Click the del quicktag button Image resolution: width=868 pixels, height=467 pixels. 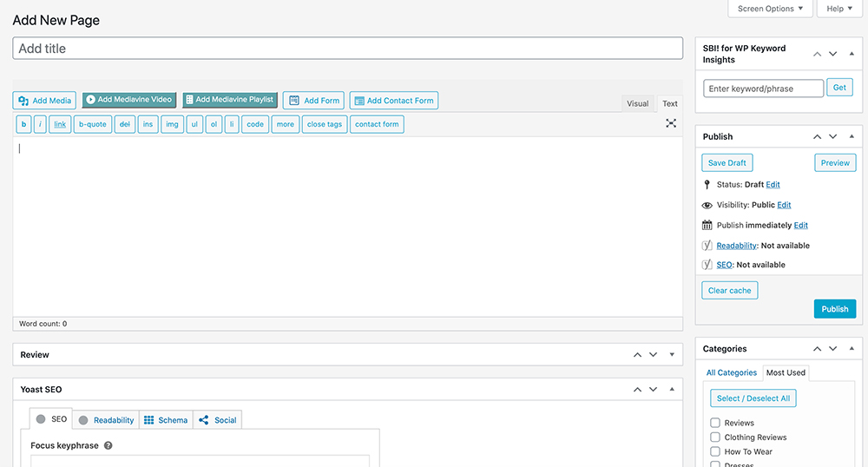pyautogui.click(x=125, y=124)
